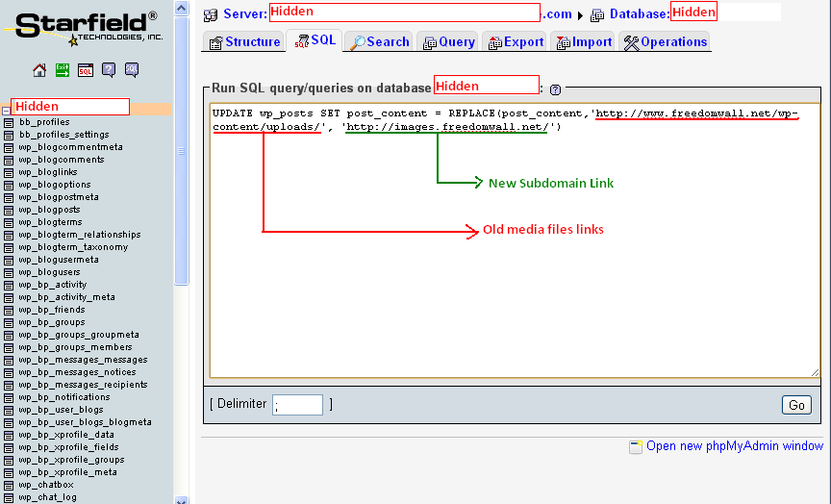The image size is (831, 504).
Task: Click the Home icon in sidebar
Action: point(39,70)
